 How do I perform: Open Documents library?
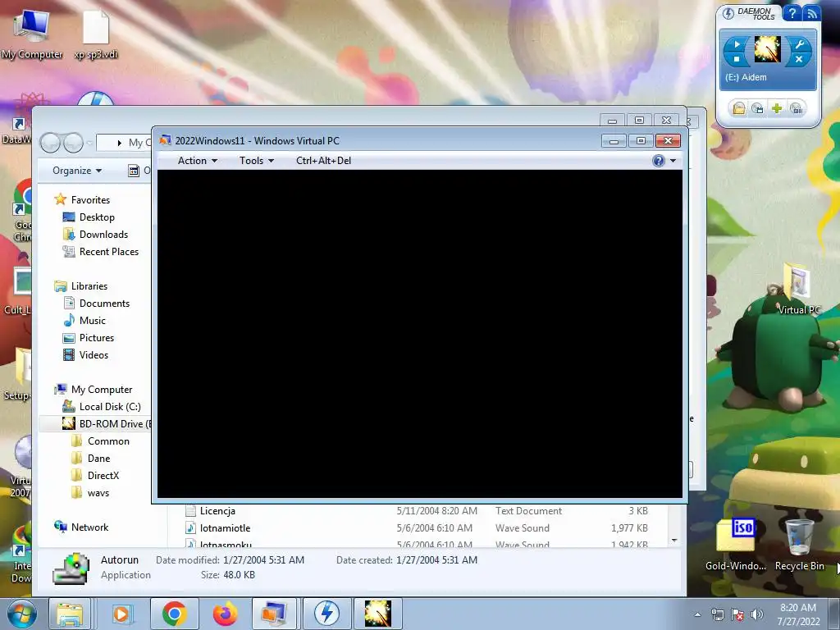coord(104,304)
